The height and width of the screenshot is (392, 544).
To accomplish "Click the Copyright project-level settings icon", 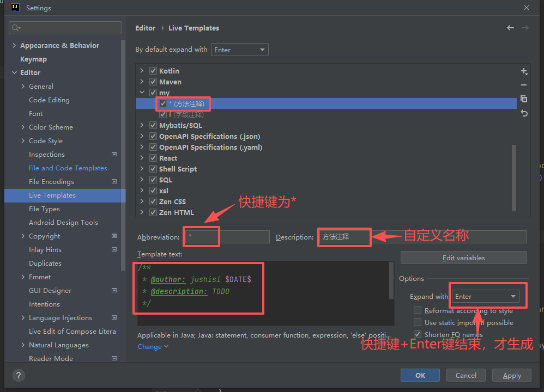I will pos(114,236).
